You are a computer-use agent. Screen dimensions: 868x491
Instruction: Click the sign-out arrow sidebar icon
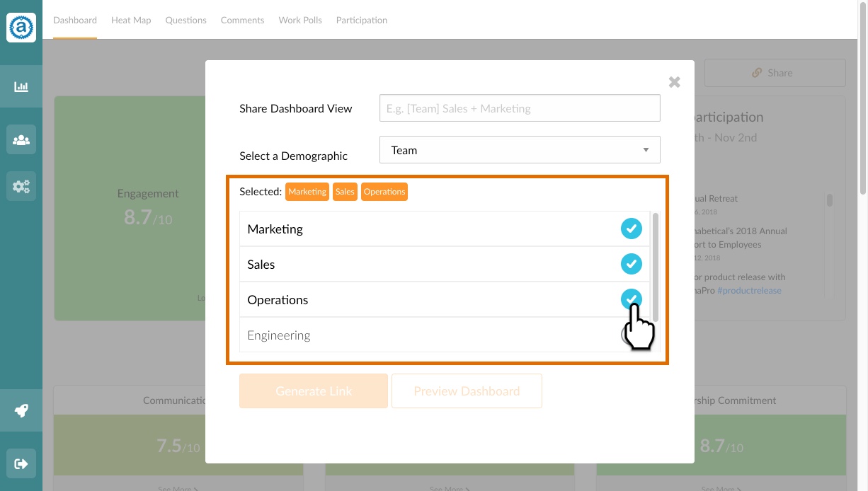pos(21,464)
